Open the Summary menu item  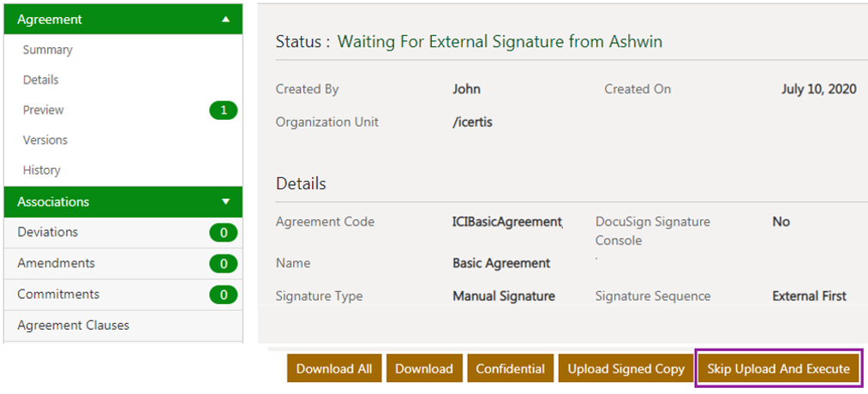[x=48, y=50]
